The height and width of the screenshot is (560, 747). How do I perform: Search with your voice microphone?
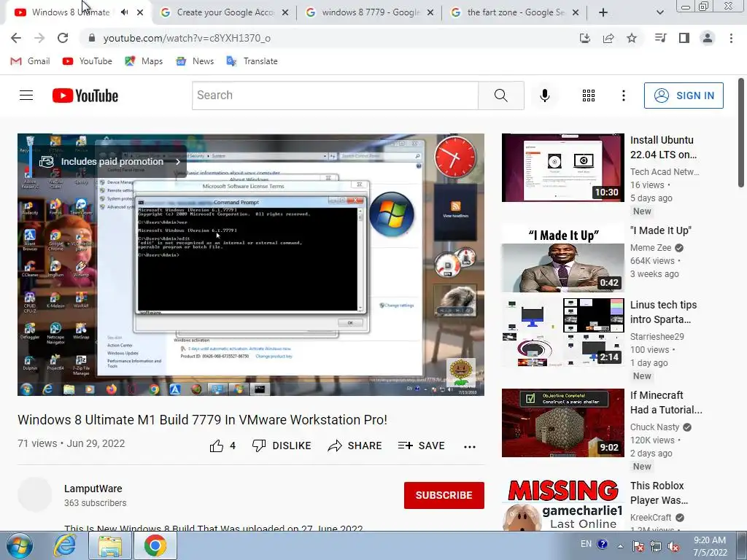pos(544,96)
